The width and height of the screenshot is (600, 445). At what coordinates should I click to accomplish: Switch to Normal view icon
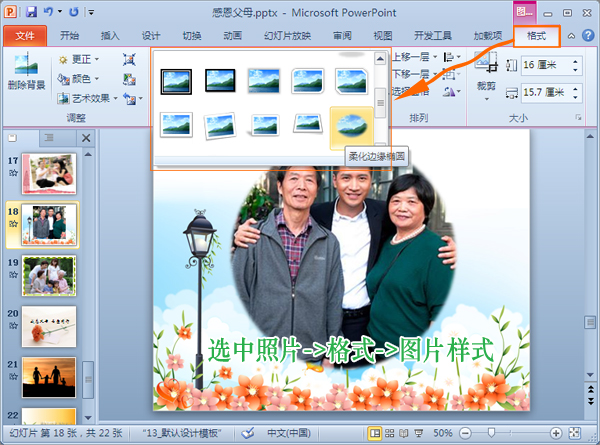(375, 433)
